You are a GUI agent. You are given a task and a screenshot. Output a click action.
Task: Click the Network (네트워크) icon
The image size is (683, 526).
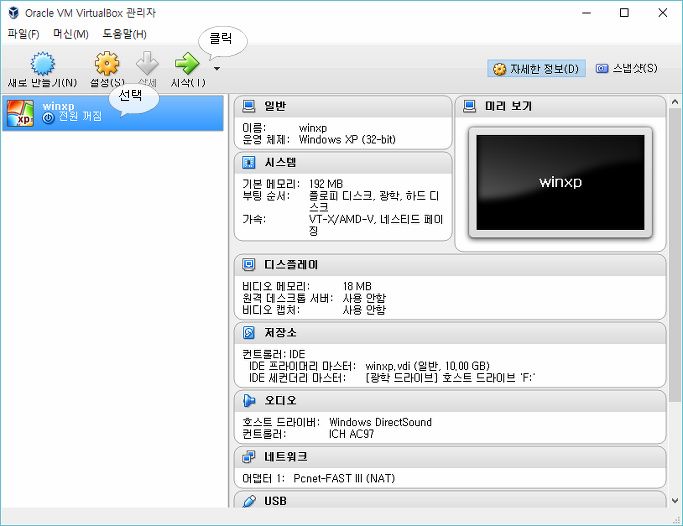[x=249, y=457]
